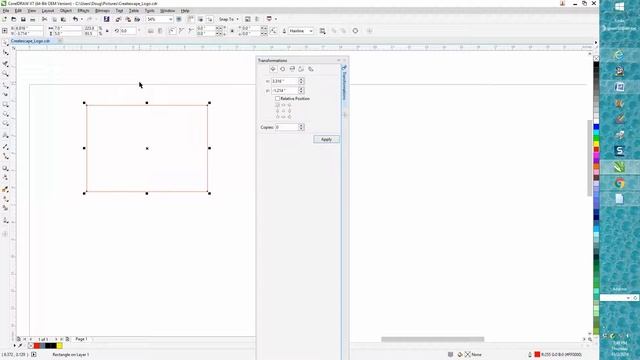Select the Zoom tool in toolbox

click(x=5, y=74)
